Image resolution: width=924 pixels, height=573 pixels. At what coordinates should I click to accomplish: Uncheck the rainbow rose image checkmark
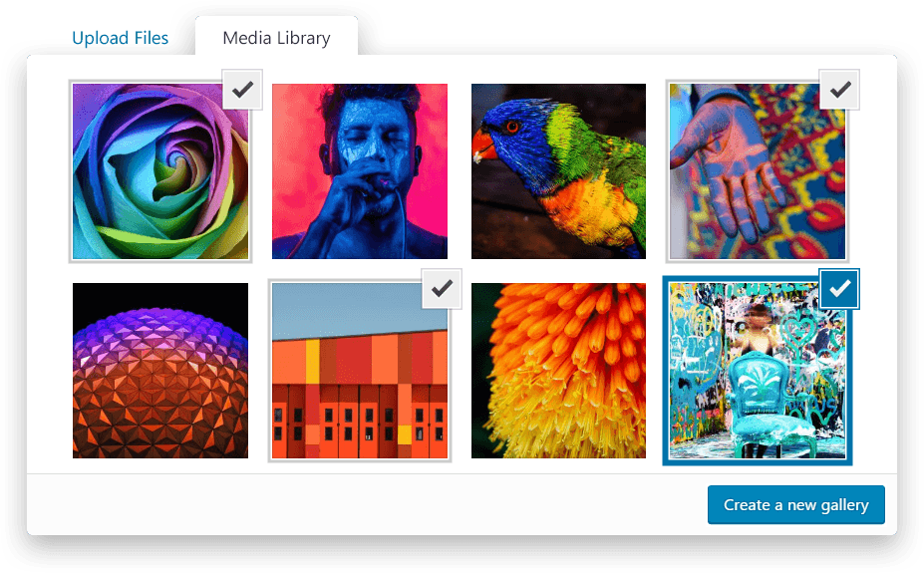click(x=242, y=90)
